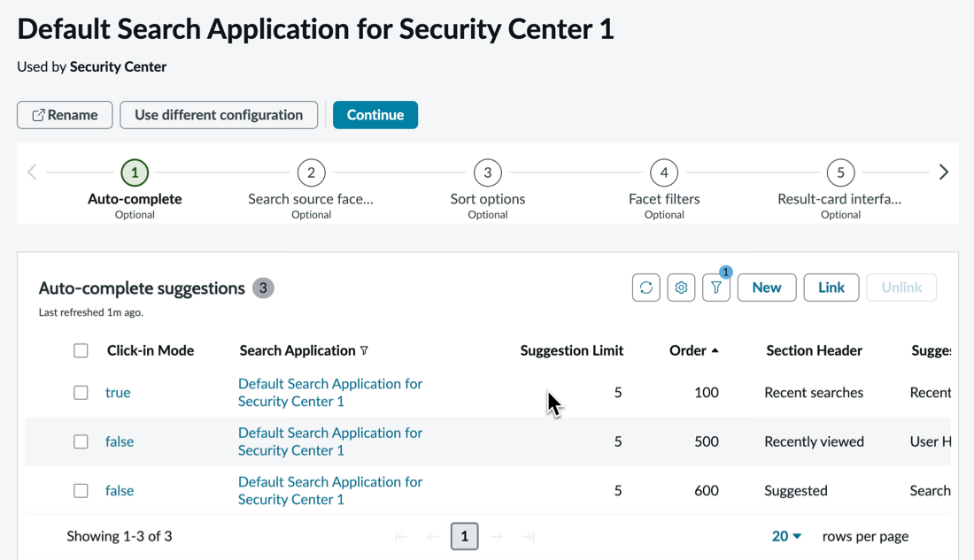Go to previous stepper page chevron

coord(32,172)
